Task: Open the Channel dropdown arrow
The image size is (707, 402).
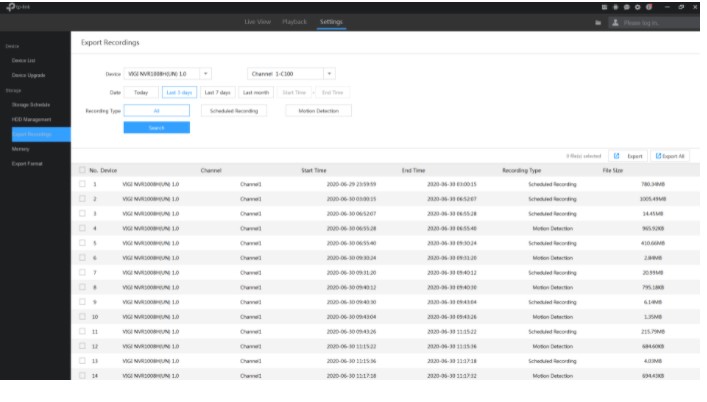Action: [329, 73]
